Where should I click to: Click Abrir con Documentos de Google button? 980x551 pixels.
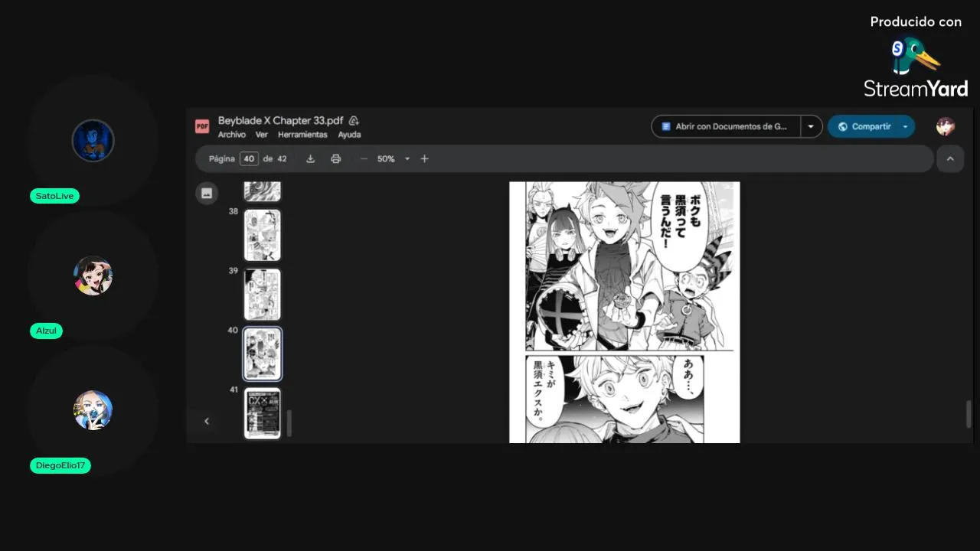726,126
